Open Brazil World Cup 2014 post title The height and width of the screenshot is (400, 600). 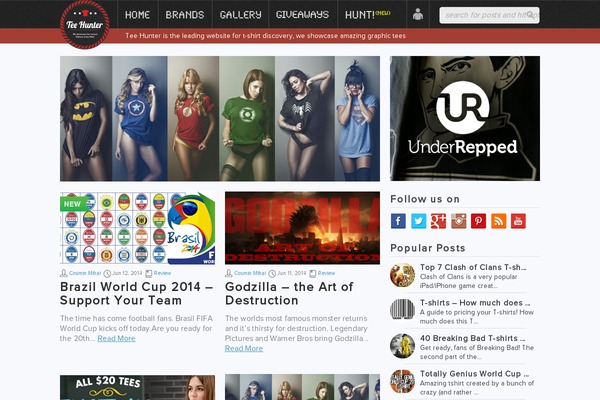coord(136,294)
